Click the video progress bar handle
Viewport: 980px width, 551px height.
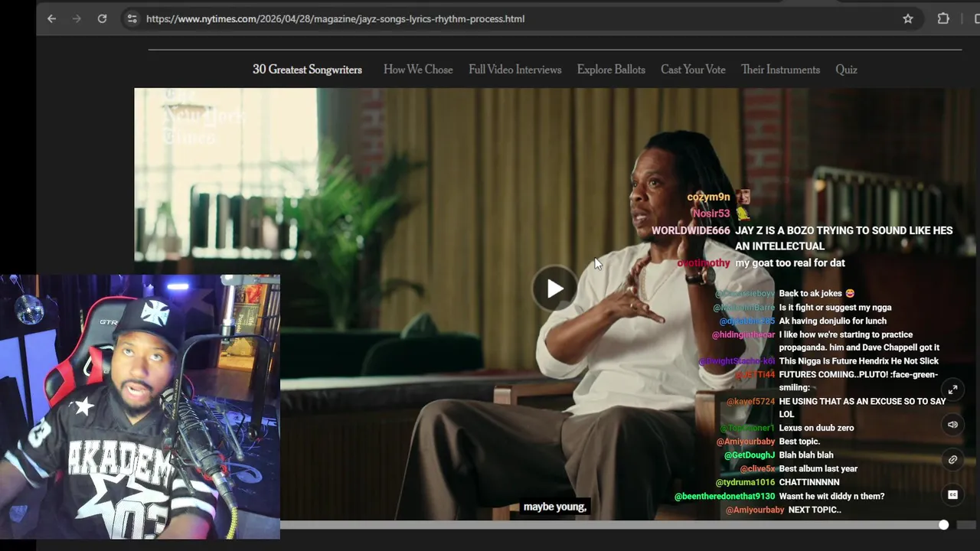(943, 525)
